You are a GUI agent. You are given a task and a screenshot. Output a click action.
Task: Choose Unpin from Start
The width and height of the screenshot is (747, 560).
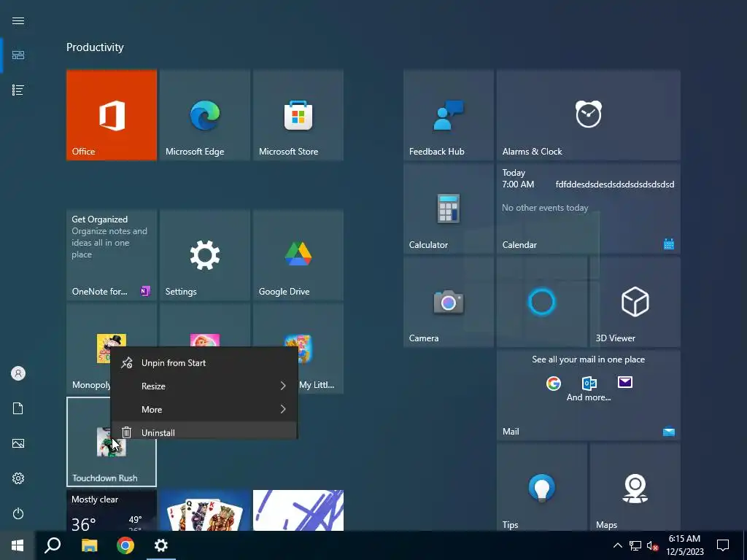pos(204,363)
